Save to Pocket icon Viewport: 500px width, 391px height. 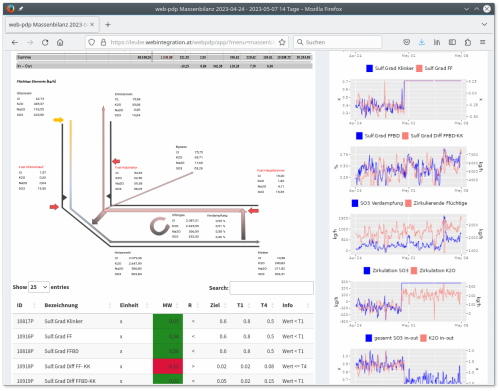406,42
